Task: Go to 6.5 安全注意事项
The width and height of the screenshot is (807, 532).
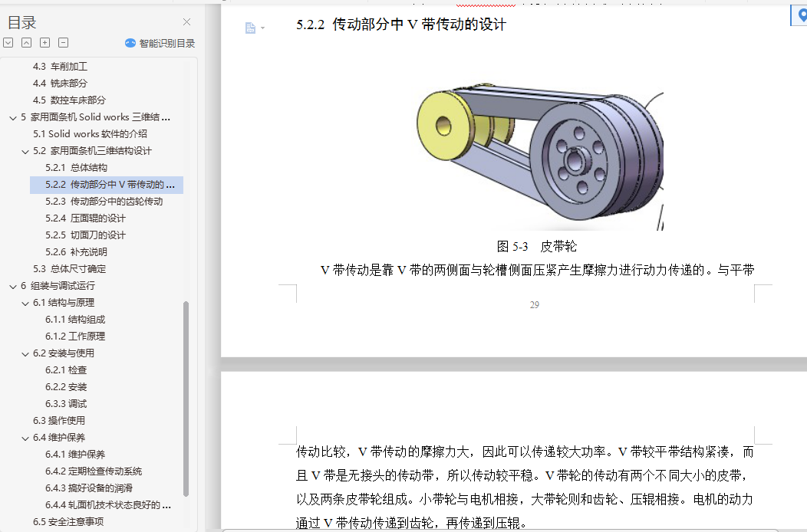Action: pyautogui.click(x=68, y=522)
